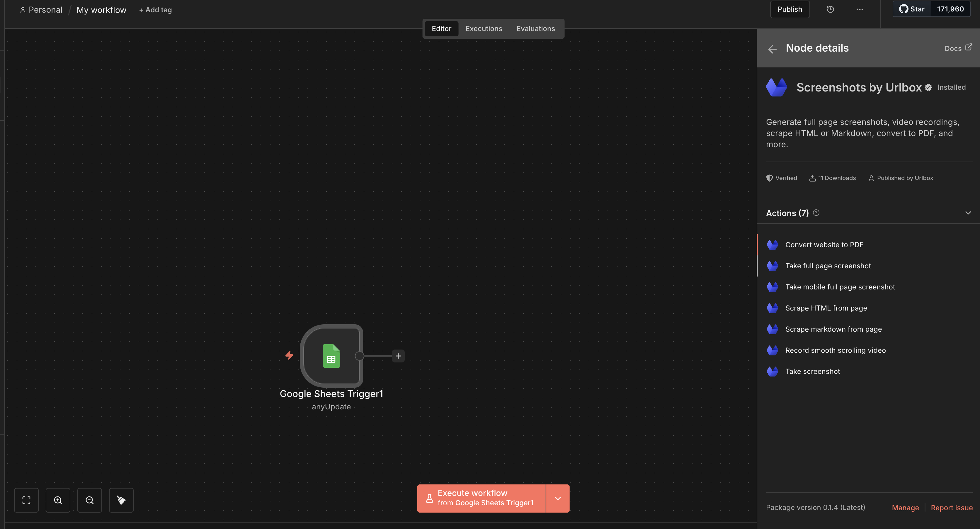Viewport: 980px width, 529px height.
Task: Click the fit-to-view canvas icon
Action: point(26,500)
